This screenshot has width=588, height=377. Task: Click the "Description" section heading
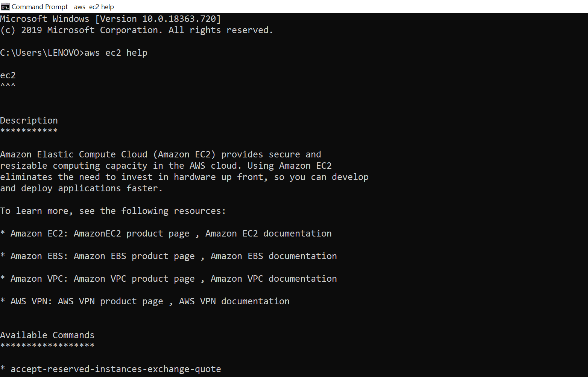coord(29,121)
